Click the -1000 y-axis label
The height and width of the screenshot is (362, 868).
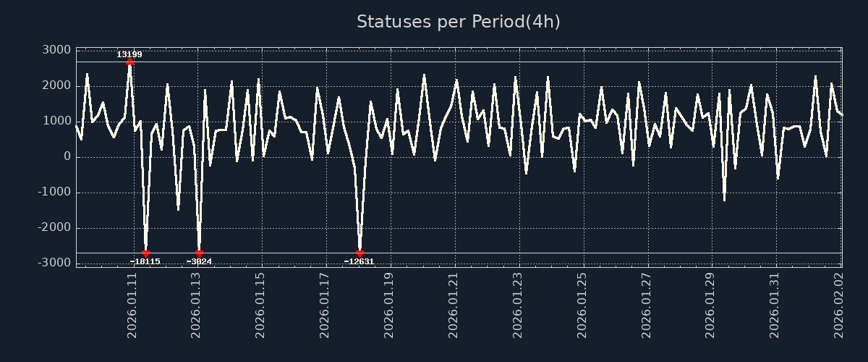tap(54, 192)
